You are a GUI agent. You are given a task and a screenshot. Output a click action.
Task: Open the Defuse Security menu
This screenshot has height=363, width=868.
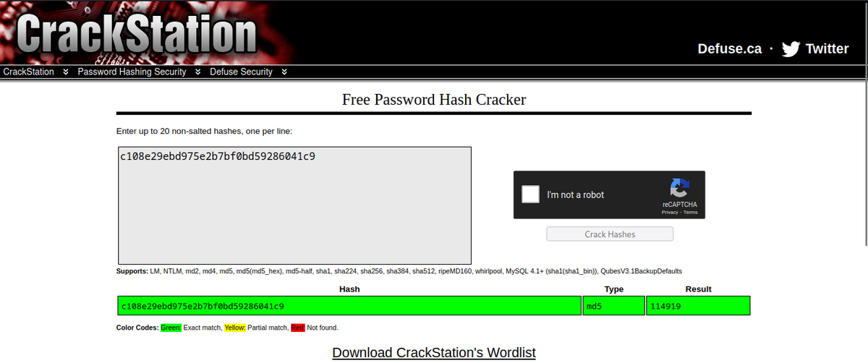coord(241,72)
